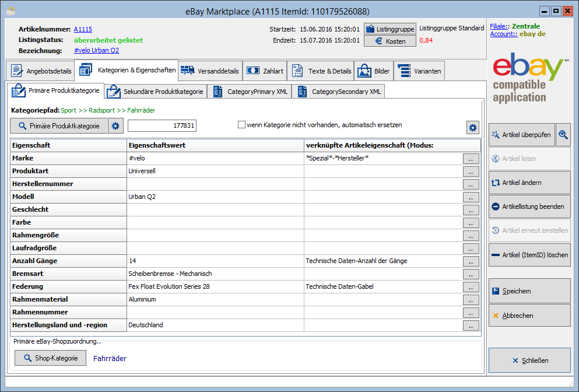
Task: Open article link A1115
Action: pos(83,29)
